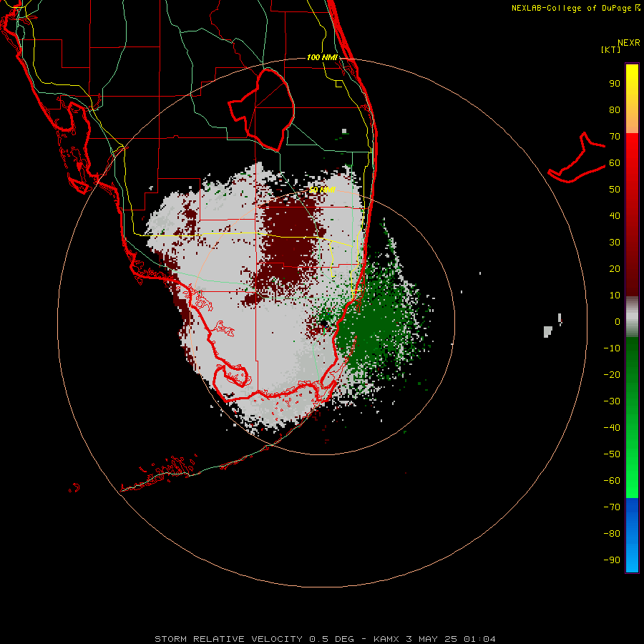Click the bright red segment of the color bar
This screenshot has width=644, height=644.
pyautogui.click(x=632, y=165)
